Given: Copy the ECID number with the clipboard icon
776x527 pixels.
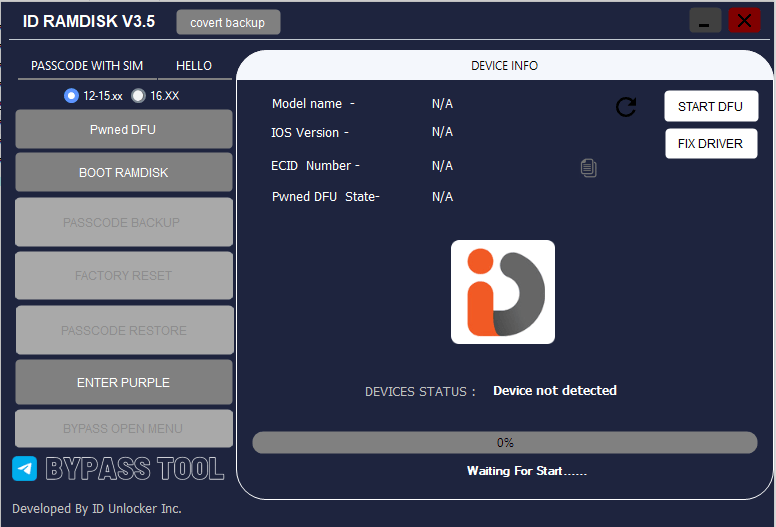Looking at the screenshot, I should [x=588, y=168].
